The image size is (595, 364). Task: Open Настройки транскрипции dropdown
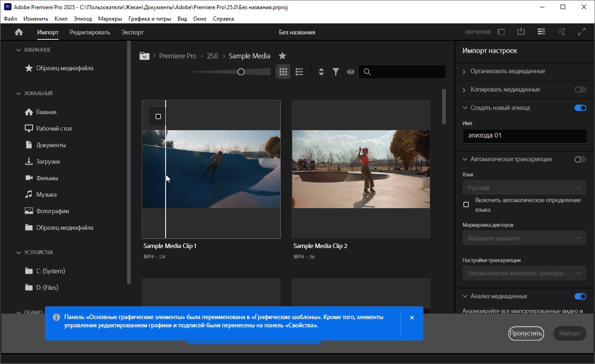(524, 273)
